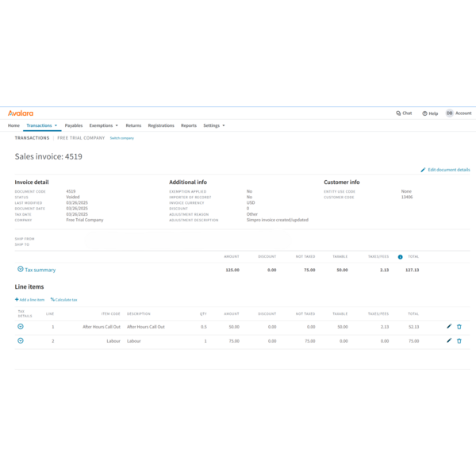Expand tax details for line 2
This screenshot has width=476, height=476.
click(x=21, y=340)
